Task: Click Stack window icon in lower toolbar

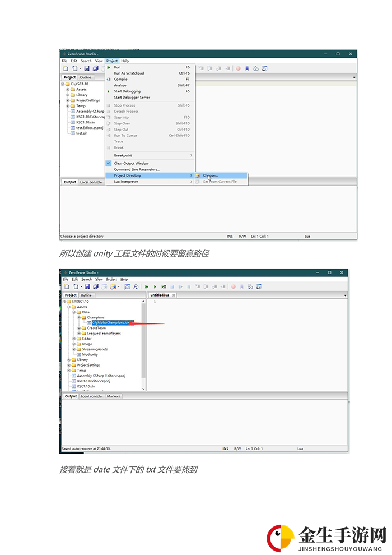Action: click(250, 286)
